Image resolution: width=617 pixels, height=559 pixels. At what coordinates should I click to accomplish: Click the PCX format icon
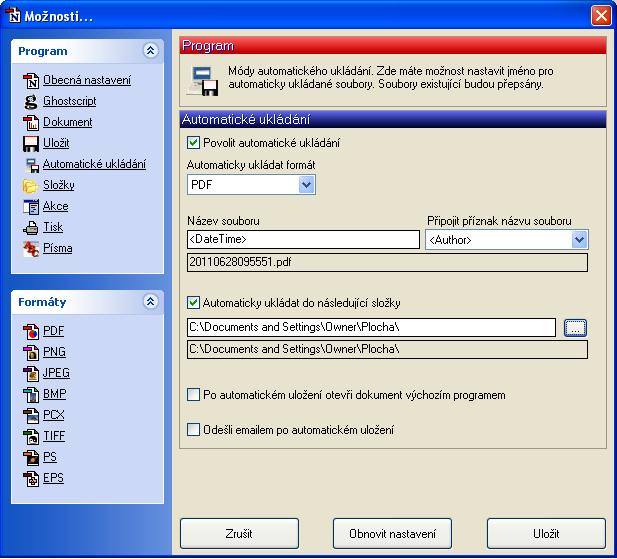click(31, 415)
